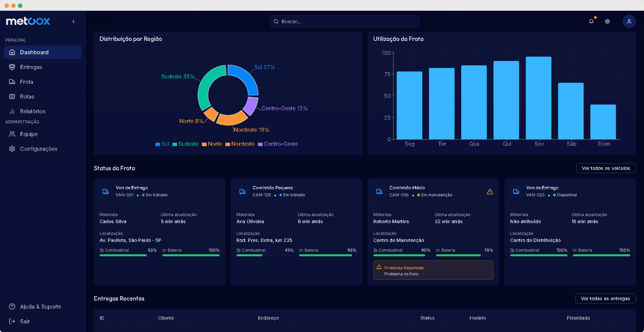Open the Equipe page

43,134
